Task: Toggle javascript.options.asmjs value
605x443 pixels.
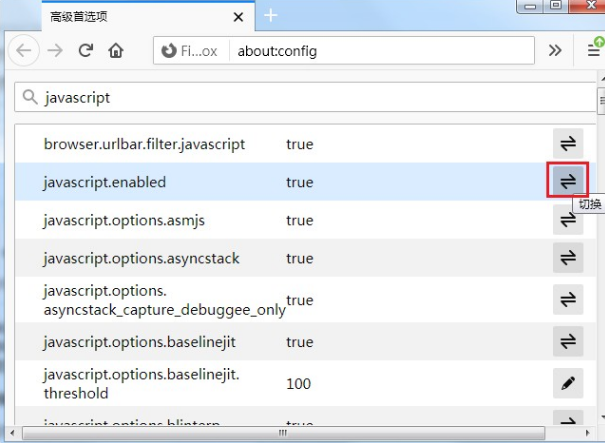Action: tap(568, 220)
